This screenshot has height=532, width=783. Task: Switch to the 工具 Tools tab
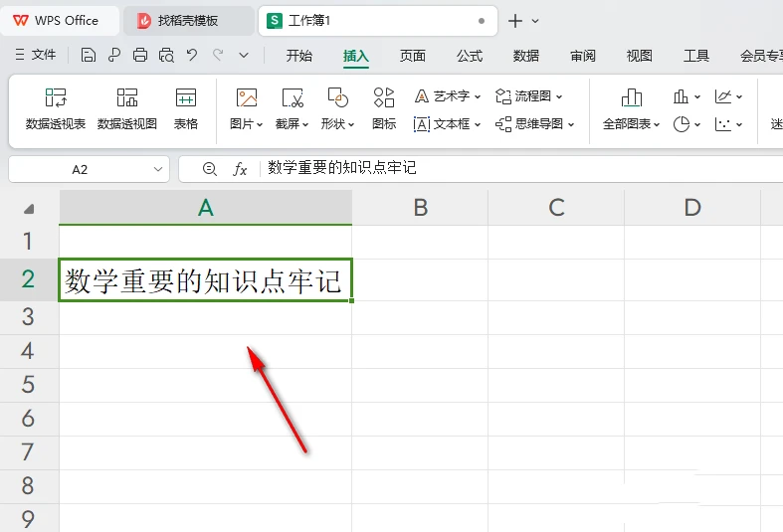coord(696,56)
